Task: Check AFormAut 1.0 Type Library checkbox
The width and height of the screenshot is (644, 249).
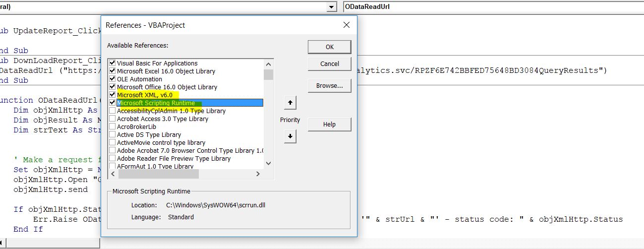Action: pos(112,166)
